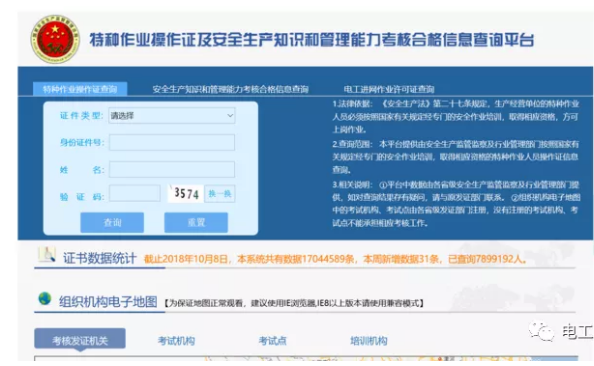Open the 电工进网作业许可证查询 tab

[389, 89]
